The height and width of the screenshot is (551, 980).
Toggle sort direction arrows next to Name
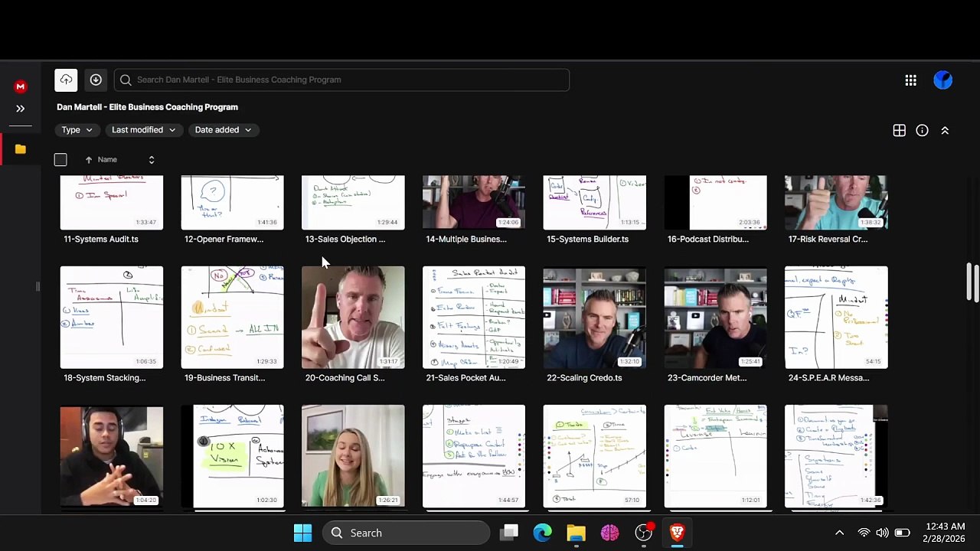(x=152, y=160)
